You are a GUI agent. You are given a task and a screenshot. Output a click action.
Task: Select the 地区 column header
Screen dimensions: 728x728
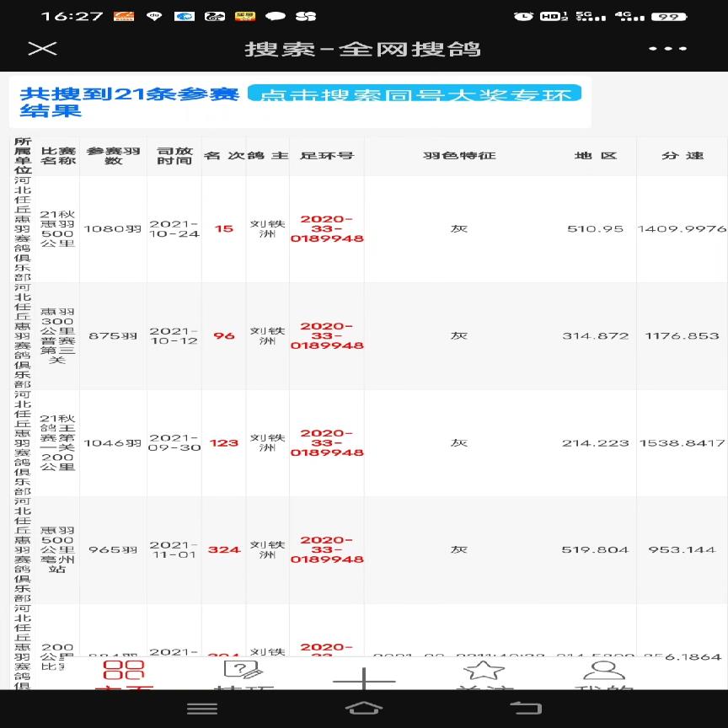(596, 156)
